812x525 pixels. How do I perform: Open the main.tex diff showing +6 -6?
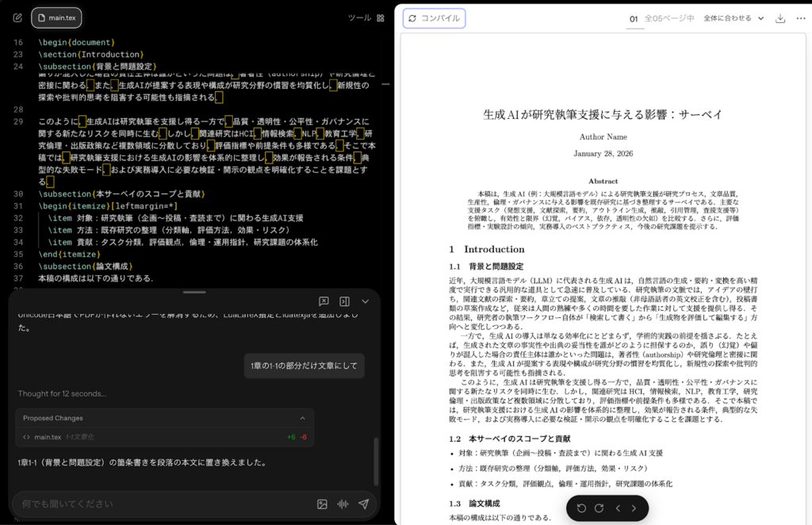coord(159,435)
